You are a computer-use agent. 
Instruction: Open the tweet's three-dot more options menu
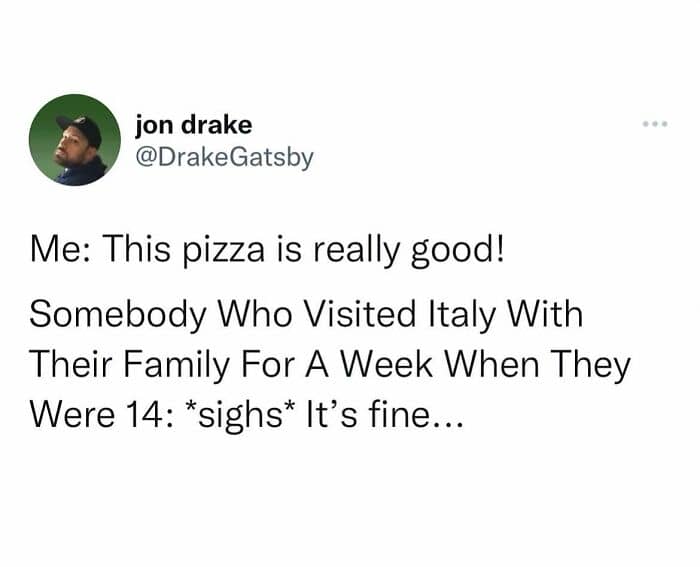click(x=655, y=126)
